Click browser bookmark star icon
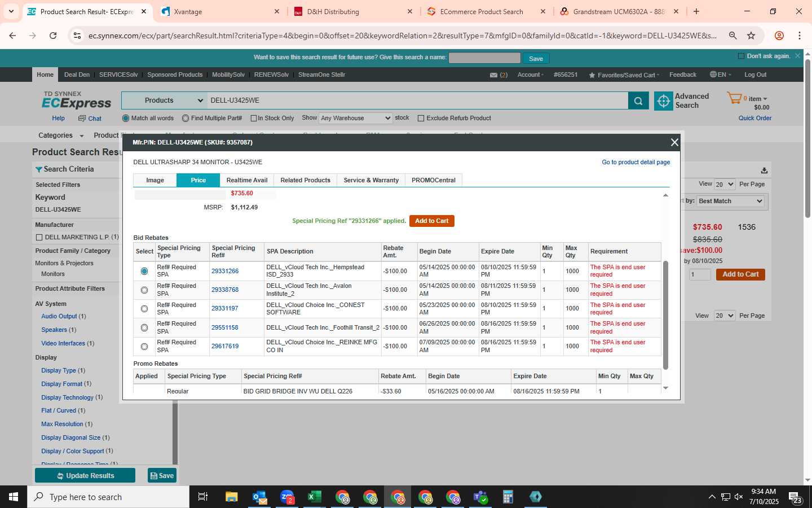812x508 pixels. pyautogui.click(x=751, y=36)
